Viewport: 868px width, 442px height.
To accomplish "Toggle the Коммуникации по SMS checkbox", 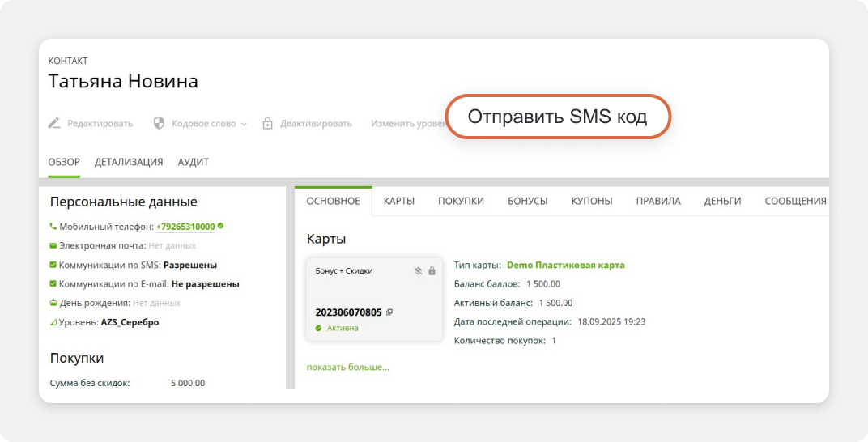I will [x=53, y=265].
